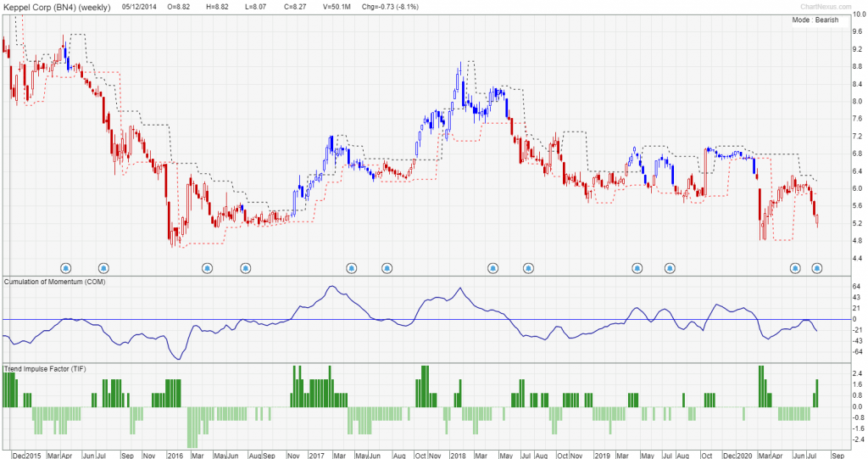Screen dimensions: 868x459
Task: Click the '2016' label on the time axis
Action: [175, 456]
